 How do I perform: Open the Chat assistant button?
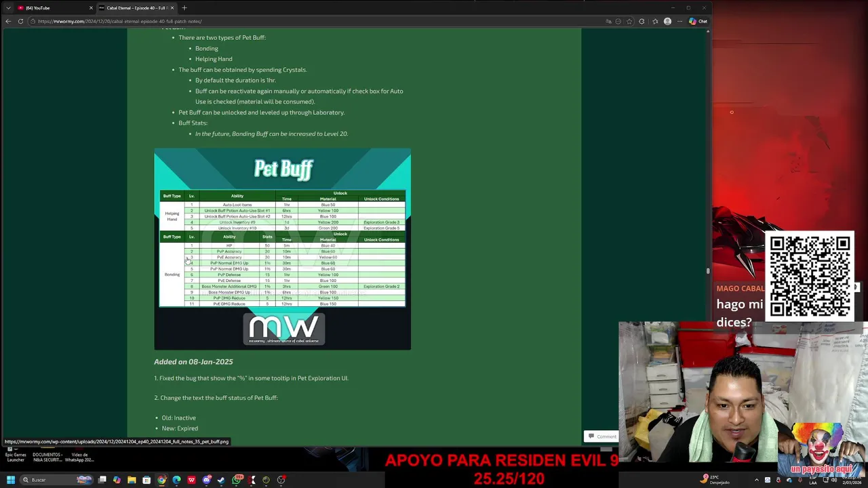coord(698,21)
